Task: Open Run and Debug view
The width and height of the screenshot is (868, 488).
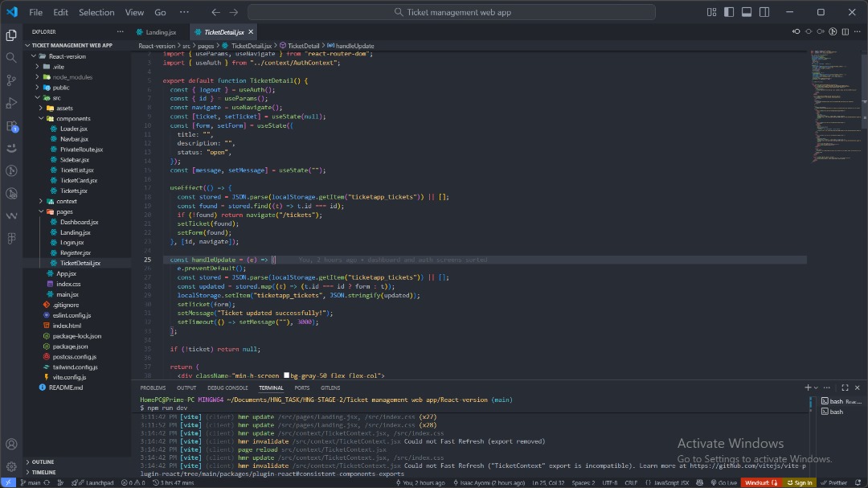Action: 11,103
